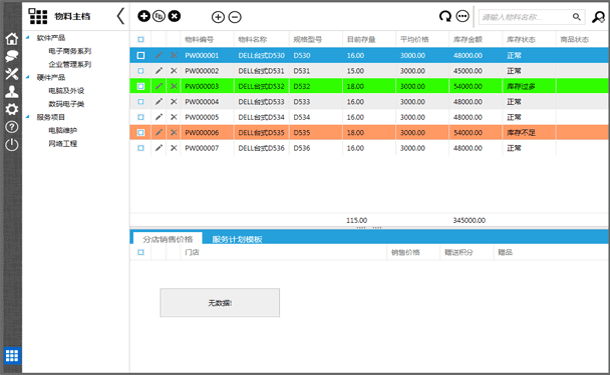Viewport: 610px width, 375px height.
Task: Edit row PW000001 with pencil icon
Action: [x=159, y=55]
